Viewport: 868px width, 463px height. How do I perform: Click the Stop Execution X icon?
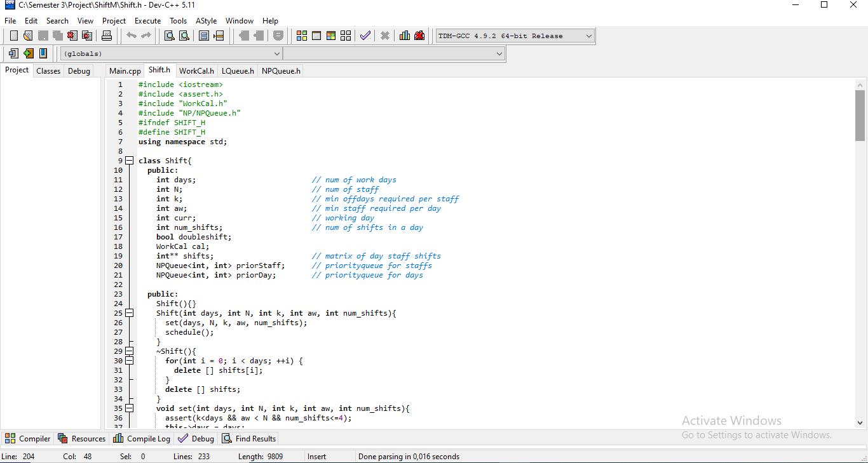coord(384,36)
